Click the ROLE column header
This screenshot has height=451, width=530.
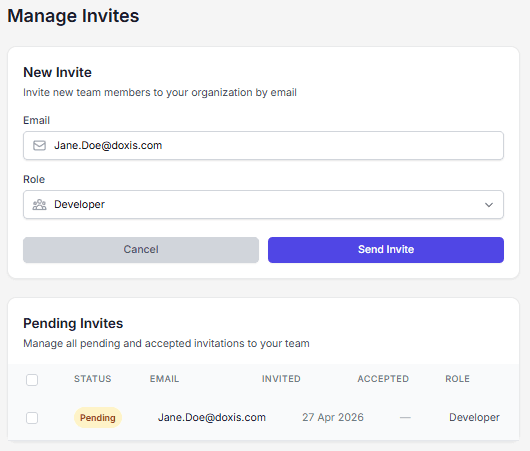(458, 379)
